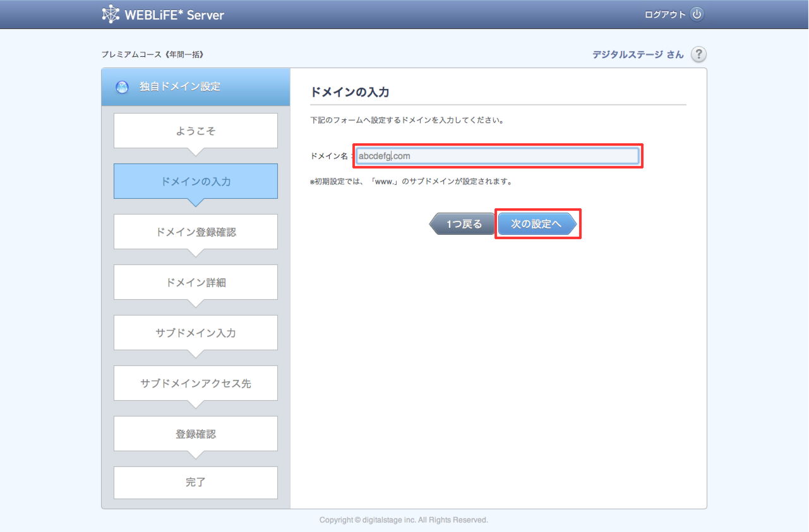
Task: Choose the サブドメイン入力 step
Action: point(196,333)
